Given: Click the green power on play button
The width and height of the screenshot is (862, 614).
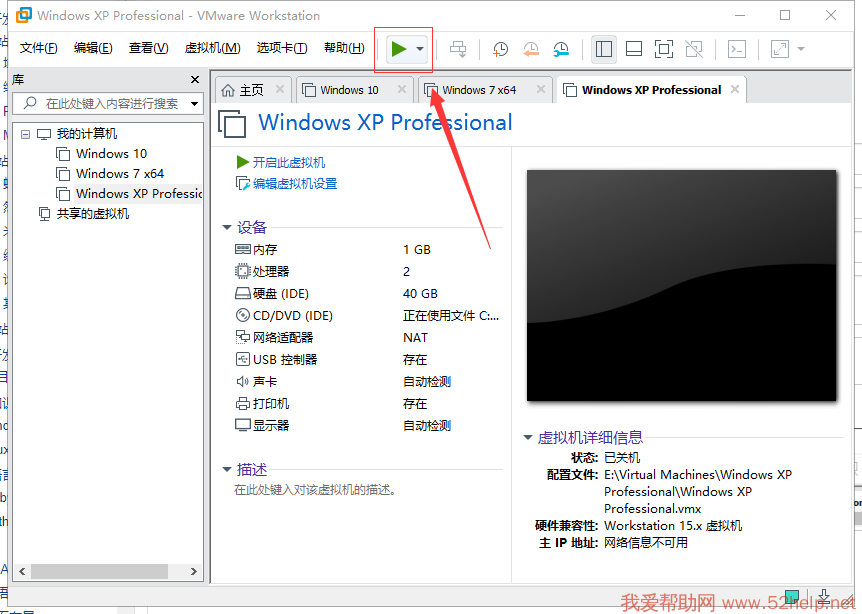Looking at the screenshot, I should 398,49.
